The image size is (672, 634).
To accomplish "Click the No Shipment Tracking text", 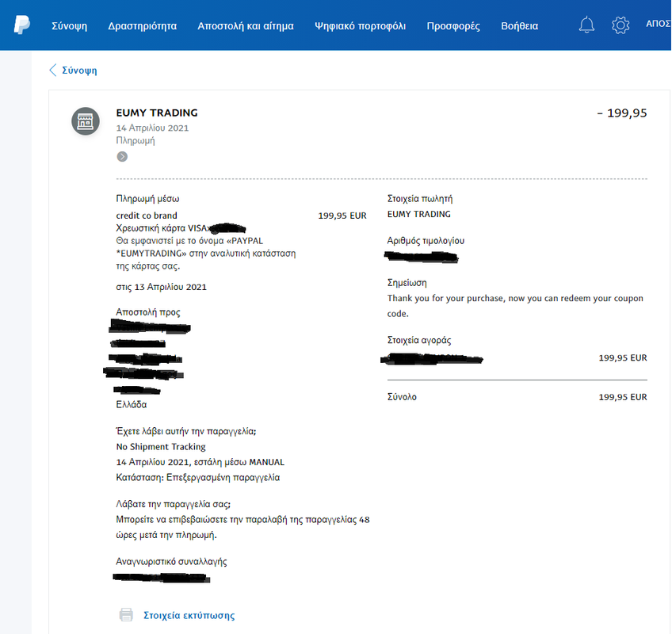I will pyautogui.click(x=161, y=447).
